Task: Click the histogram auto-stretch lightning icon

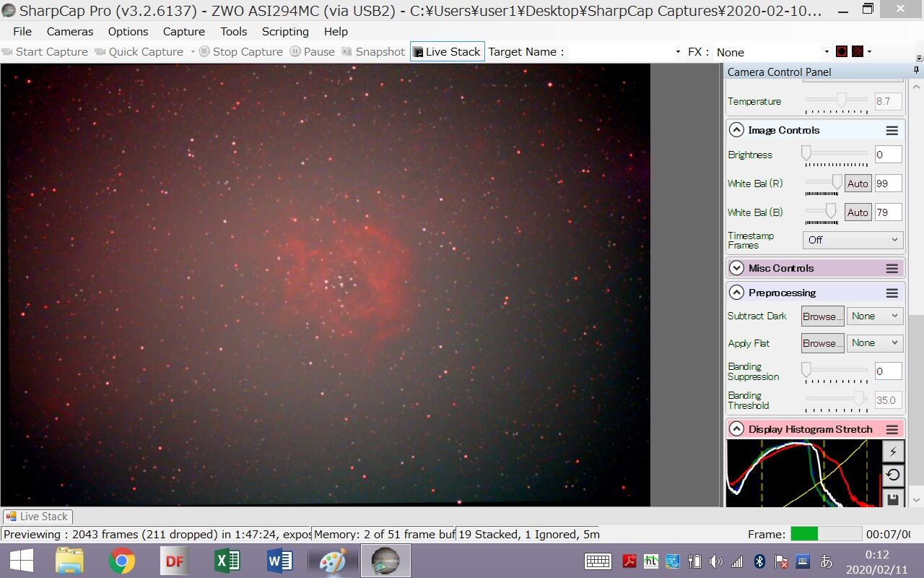Action: [893, 452]
